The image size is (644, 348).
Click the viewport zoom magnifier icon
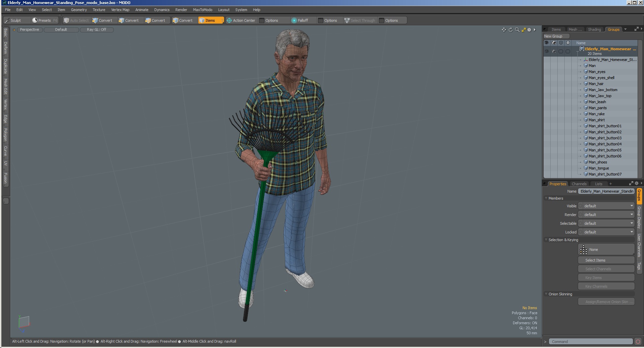coord(517,30)
